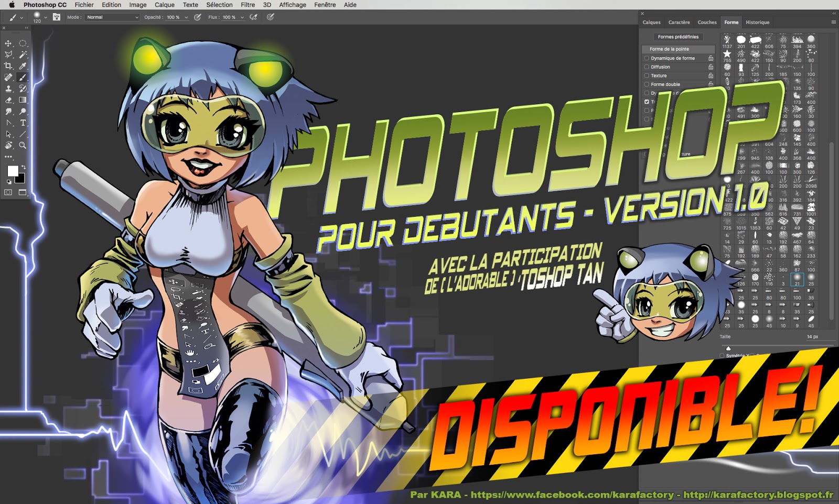This screenshot has height=504, width=839.
Task: Select the Gradient tool
Action: (23, 100)
